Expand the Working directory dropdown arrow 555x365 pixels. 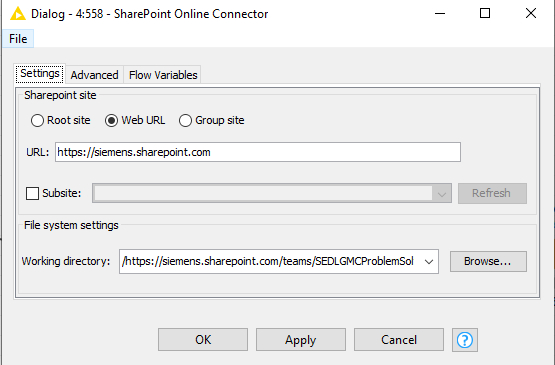[x=429, y=262]
